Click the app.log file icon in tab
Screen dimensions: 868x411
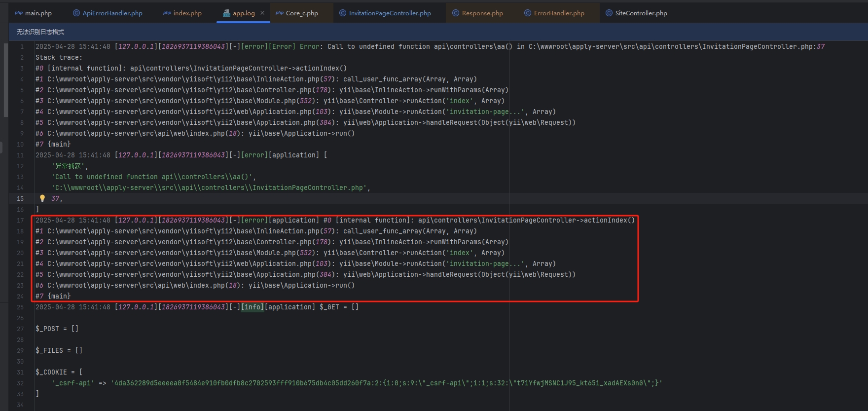point(226,13)
